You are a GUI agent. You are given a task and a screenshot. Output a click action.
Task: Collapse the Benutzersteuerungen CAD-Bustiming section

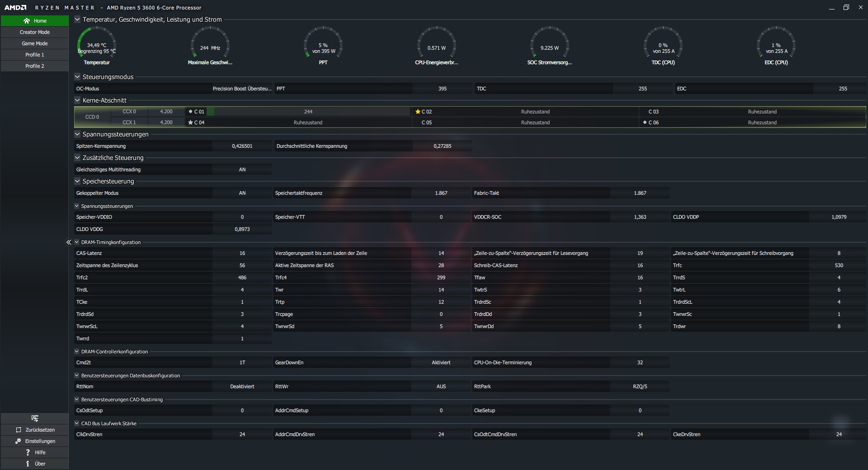click(77, 399)
